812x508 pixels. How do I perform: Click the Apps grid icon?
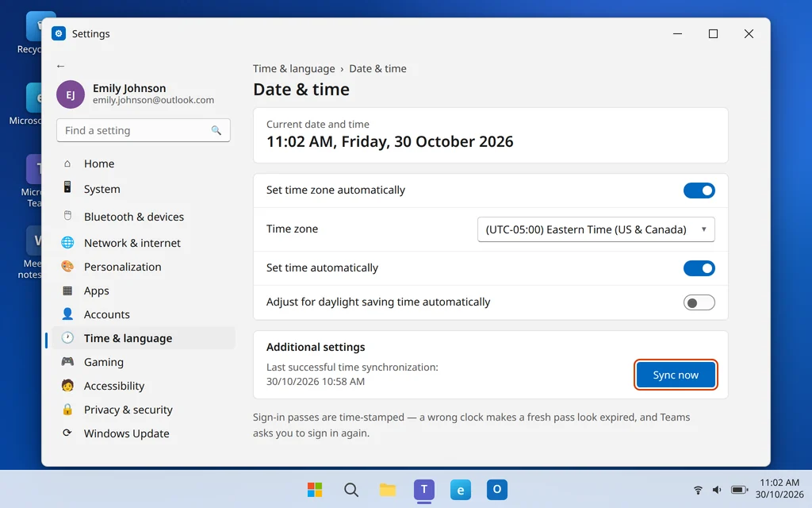(67, 291)
